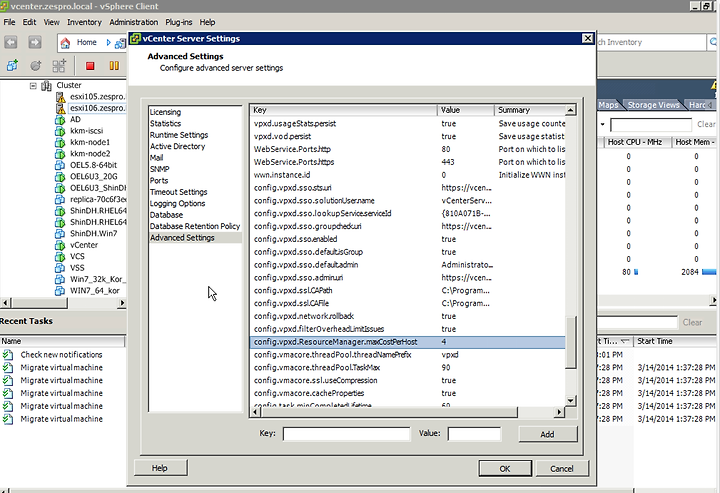
Task: Click the dialog Help button
Action: [160, 468]
